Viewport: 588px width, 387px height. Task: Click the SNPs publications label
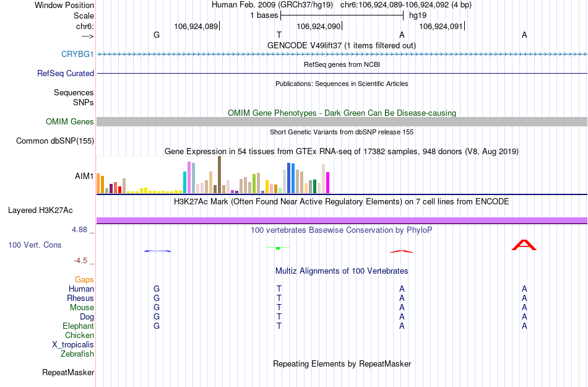click(84, 102)
